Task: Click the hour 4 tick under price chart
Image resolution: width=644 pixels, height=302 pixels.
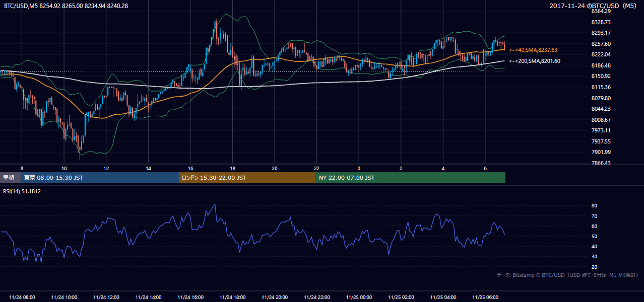Action: point(443,168)
